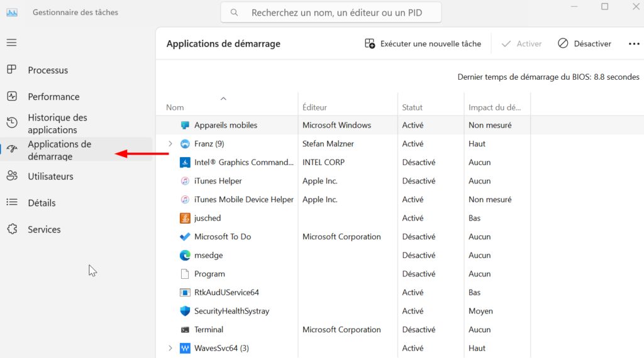644x358 pixels.
Task: Select the iTunes Helper row name
Action: point(218,181)
